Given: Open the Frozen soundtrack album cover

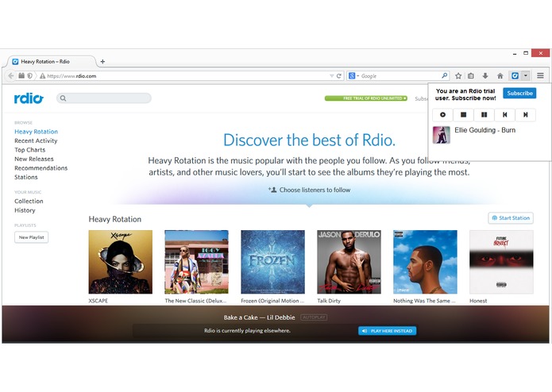Looking at the screenshot, I should coord(273,262).
